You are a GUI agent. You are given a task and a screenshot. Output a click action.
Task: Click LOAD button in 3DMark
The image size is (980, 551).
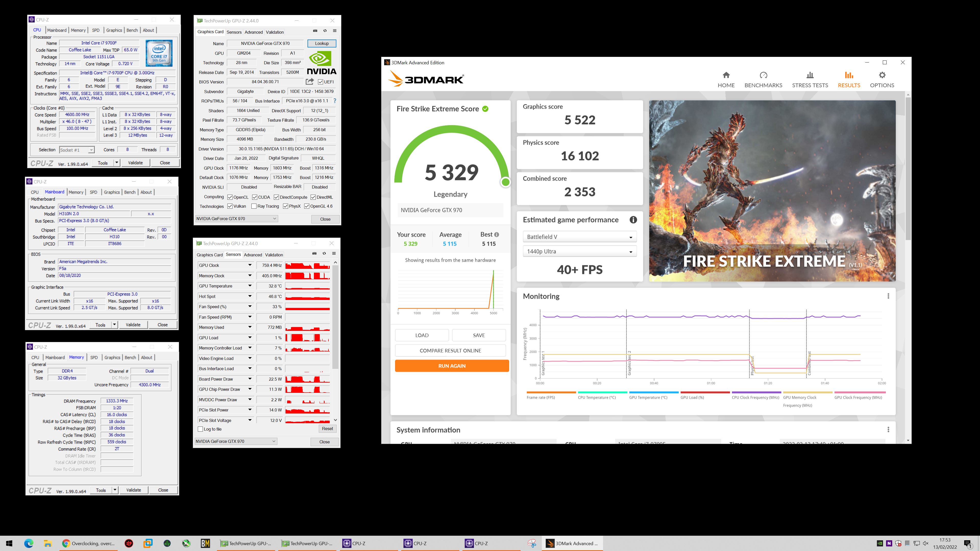click(x=422, y=335)
